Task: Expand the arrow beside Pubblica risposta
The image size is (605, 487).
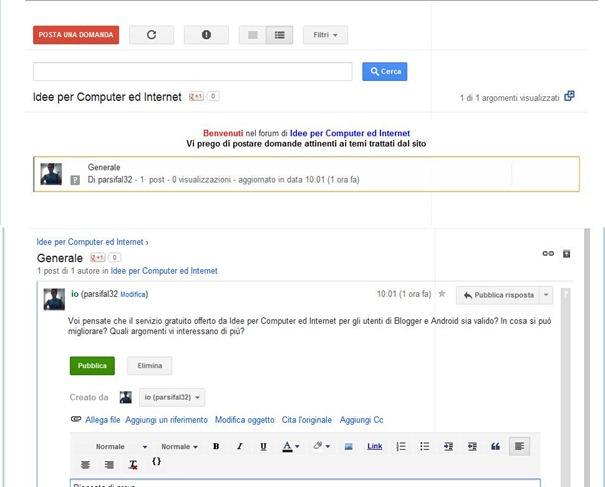Action: pos(546,295)
